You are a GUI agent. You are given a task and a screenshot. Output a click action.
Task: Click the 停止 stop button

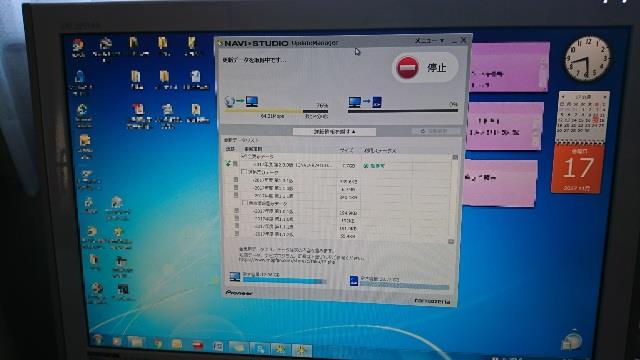(x=425, y=67)
